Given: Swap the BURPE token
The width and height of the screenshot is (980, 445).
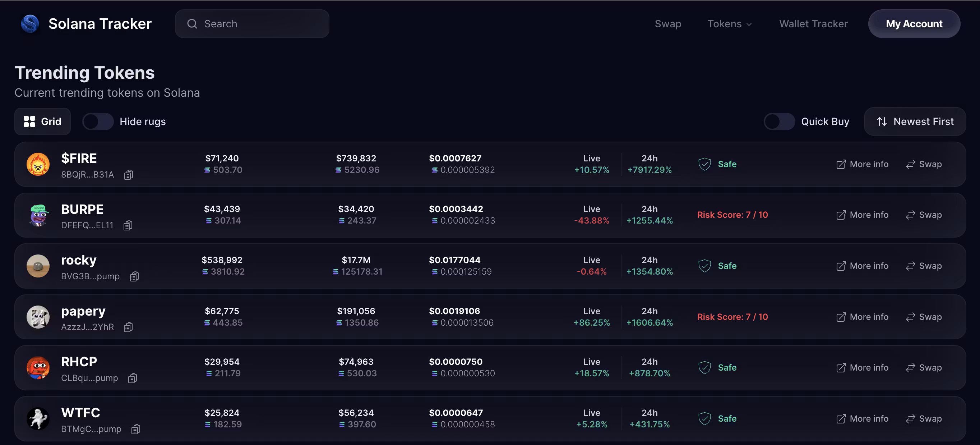Looking at the screenshot, I should click(924, 215).
